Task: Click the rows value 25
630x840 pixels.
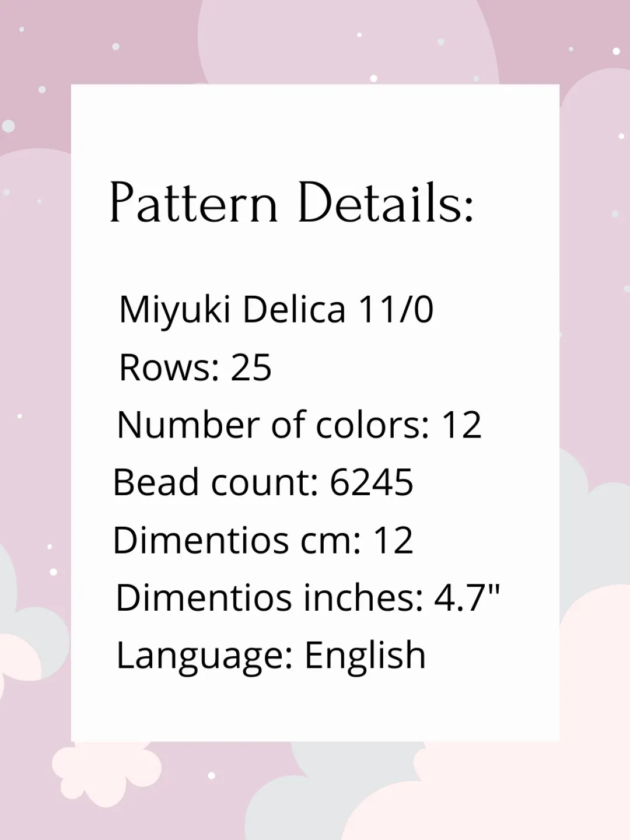Action: 251,367
